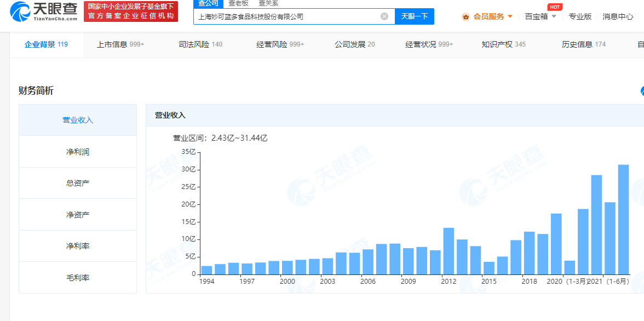
Task: Switch to the 查老板 search tab
Action: [x=239, y=3]
